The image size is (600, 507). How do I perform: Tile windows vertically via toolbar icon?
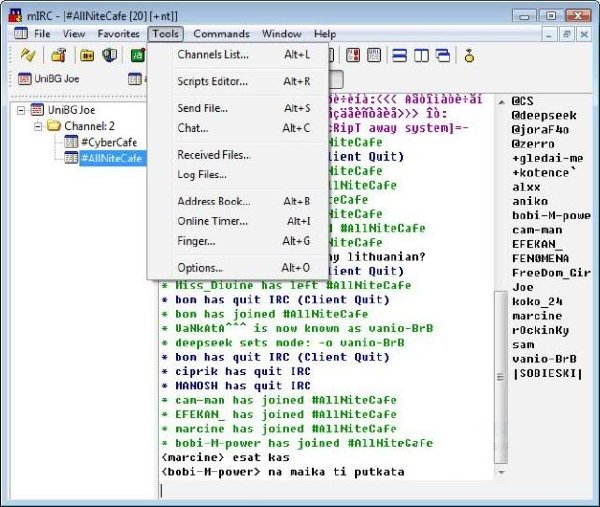pyautogui.click(x=421, y=55)
